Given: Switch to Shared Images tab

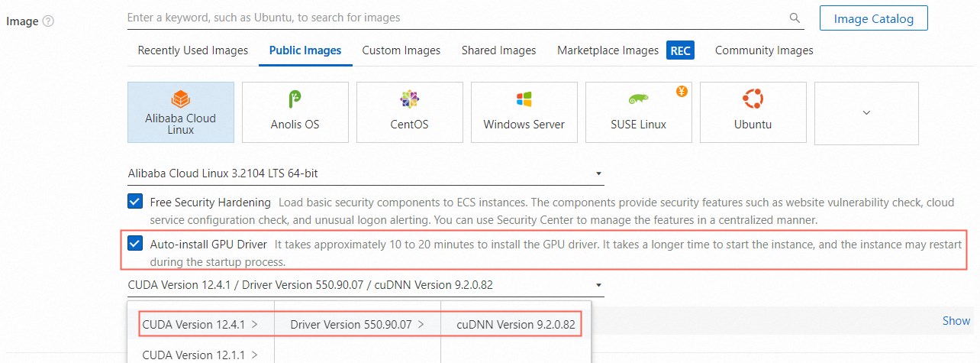Looking at the screenshot, I should click(499, 50).
